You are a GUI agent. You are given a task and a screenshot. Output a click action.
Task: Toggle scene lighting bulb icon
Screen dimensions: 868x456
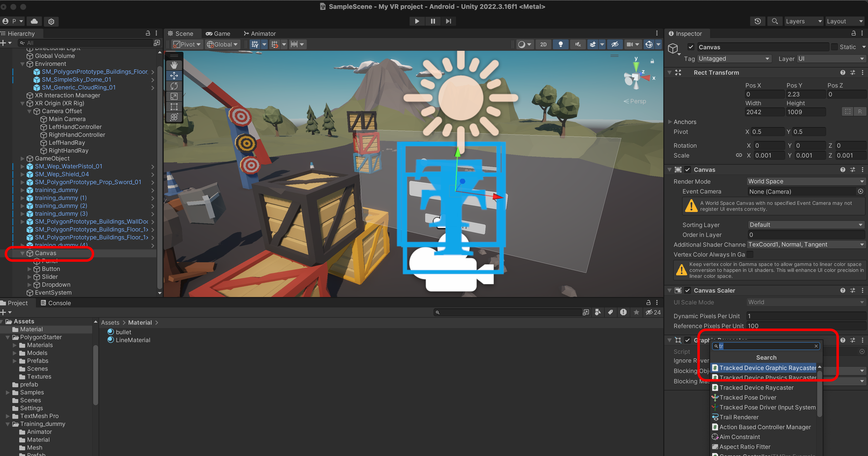560,44
